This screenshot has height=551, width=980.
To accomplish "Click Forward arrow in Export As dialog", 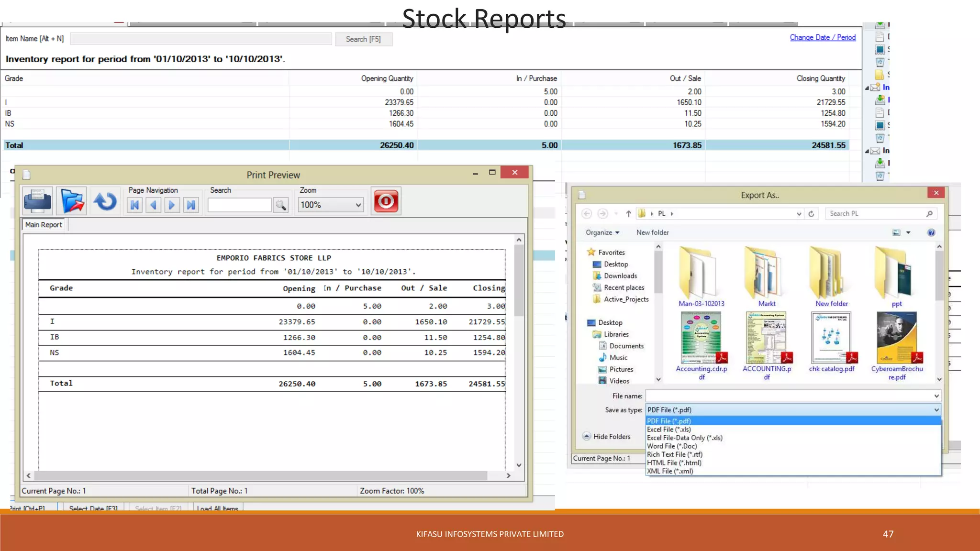I will click(x=603, y=214).
